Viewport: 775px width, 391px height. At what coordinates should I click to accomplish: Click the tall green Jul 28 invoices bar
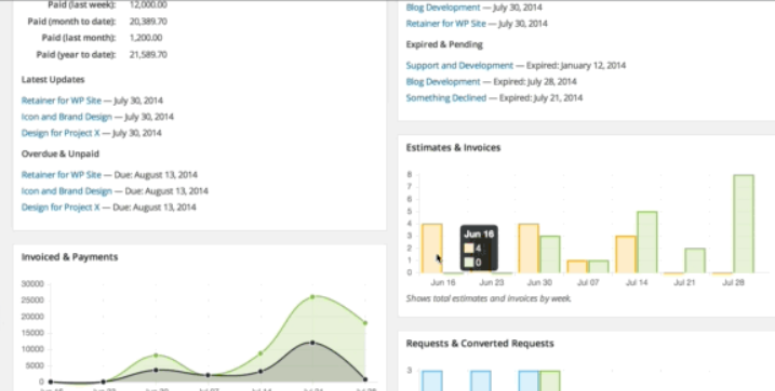[743, 223]
